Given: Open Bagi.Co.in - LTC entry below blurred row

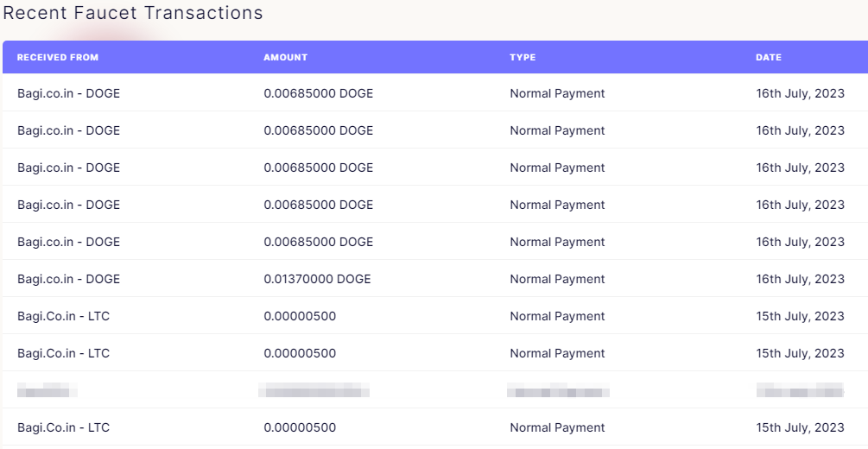Looking at the screenshot, I should [x=64, y=427].
